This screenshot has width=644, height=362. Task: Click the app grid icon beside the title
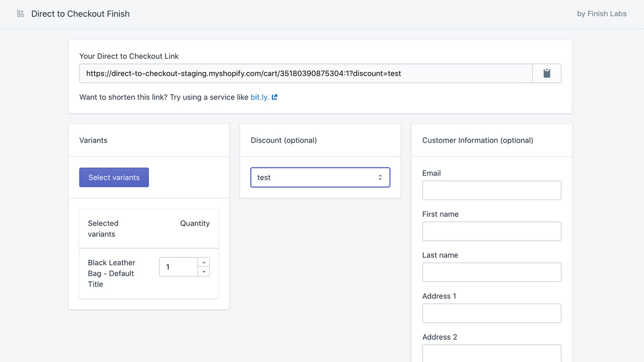click(x=20, y=14)
